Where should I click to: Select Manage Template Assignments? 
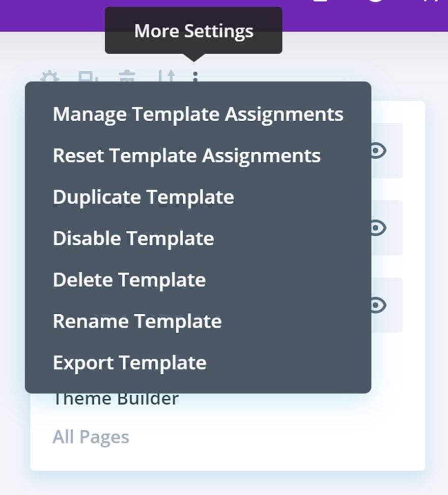pyautogui.click(x=199, y=114)
